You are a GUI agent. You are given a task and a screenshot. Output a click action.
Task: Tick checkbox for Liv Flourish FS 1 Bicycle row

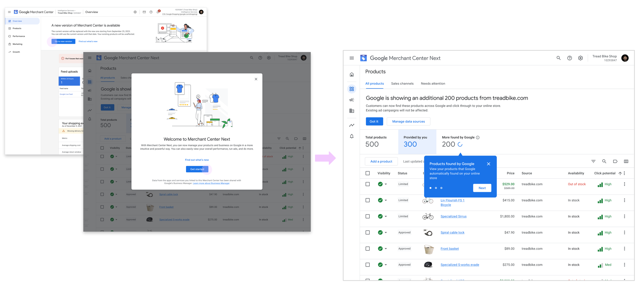(x=368, y=200)
